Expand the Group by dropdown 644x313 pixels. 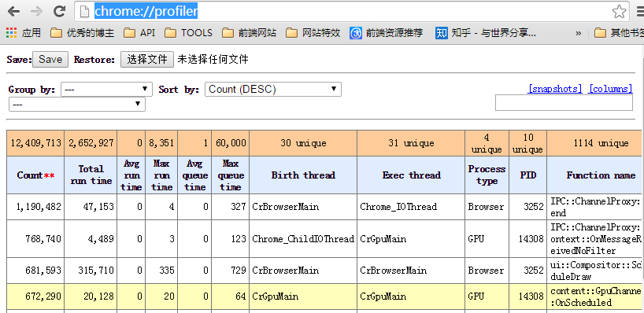[x=106, y=89]
